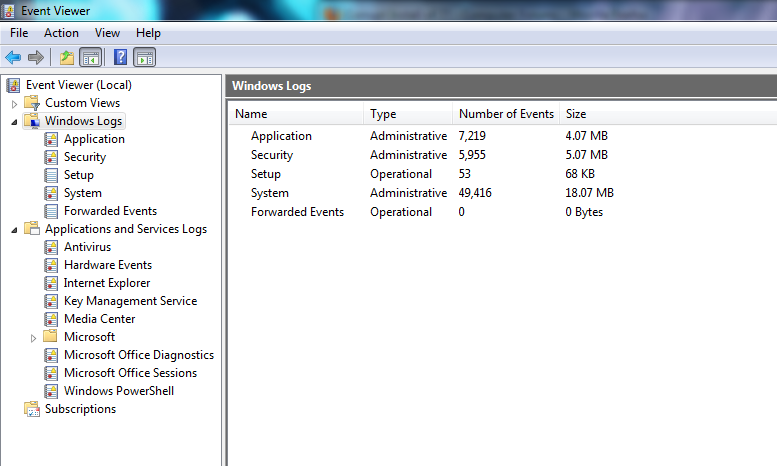The image size is (777, 466).
Task: Toggle the Show/Hide Console Tree icon
Action: point(91,58)
